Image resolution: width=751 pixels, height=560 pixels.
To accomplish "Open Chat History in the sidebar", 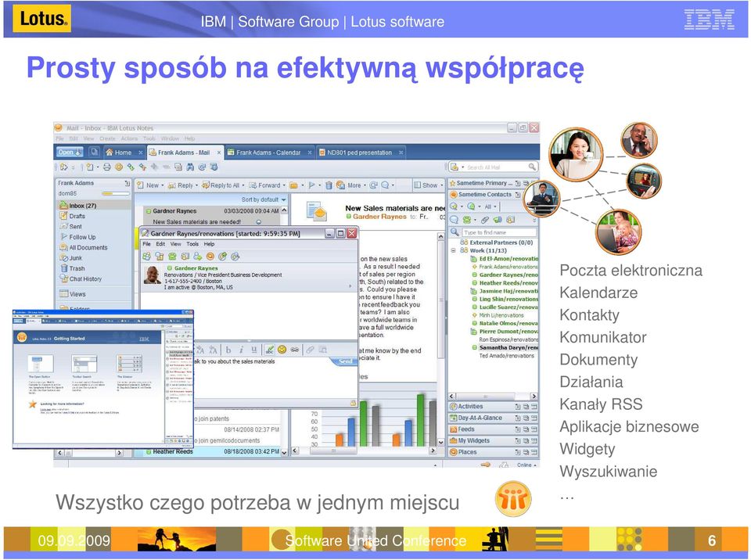I will [85, 278].
